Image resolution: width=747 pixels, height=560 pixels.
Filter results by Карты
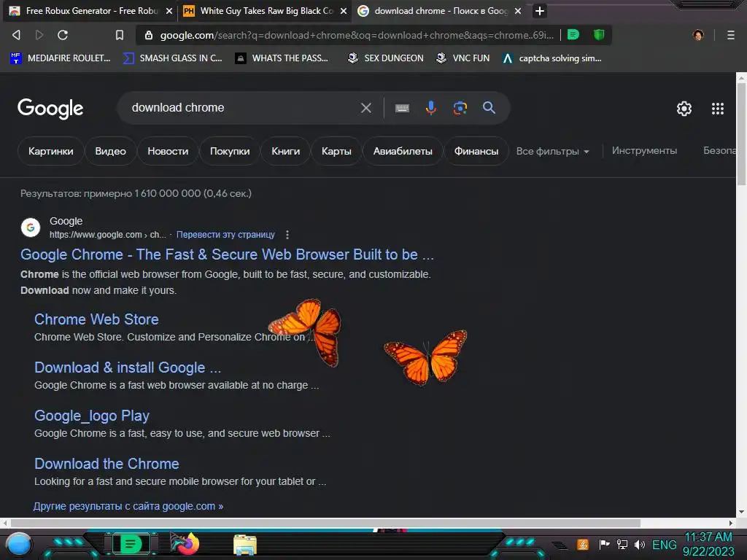pos(336,152)
